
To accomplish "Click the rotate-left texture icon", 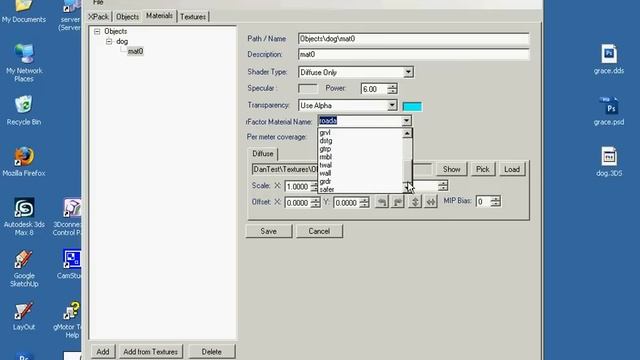I will 381,202.
